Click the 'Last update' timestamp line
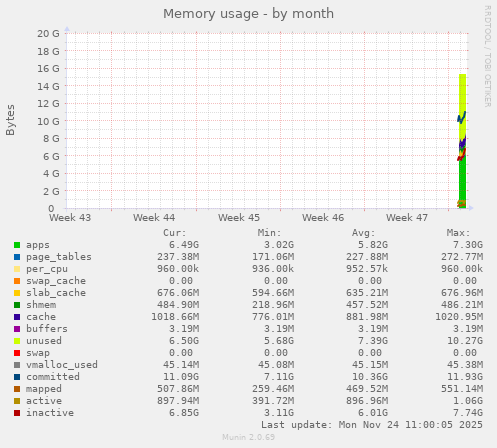497x448 pixels. (x=372, y=425)
